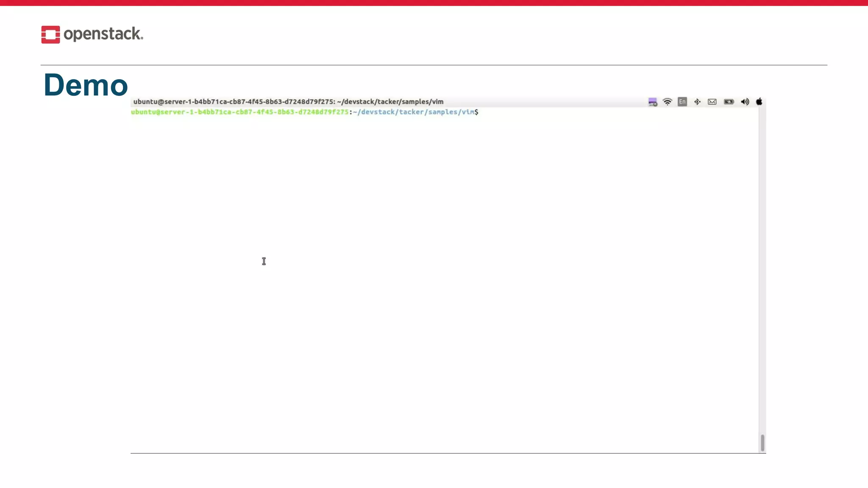The width and height of the screenshot is (868, 488).
Task: Click the red OpenStack logo square
Action: point(50,34)
